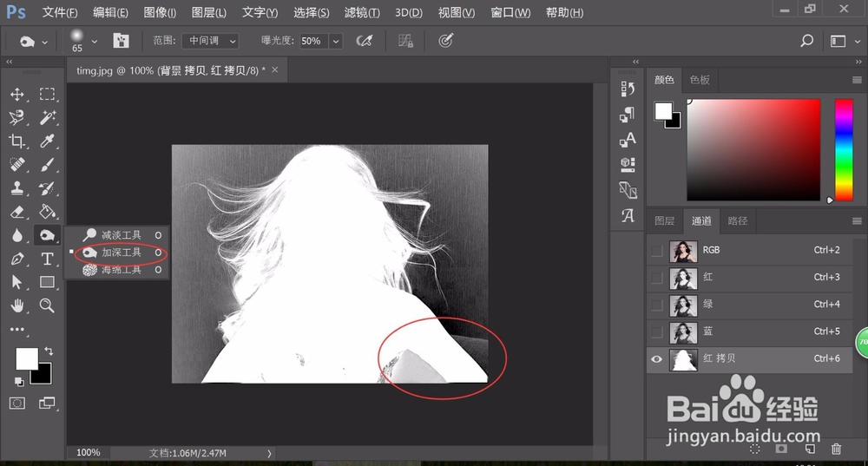Open the brush preset picker dropdown
This screenshot has height=466, width=868.
pyautogui.click(x=94, y=41)
